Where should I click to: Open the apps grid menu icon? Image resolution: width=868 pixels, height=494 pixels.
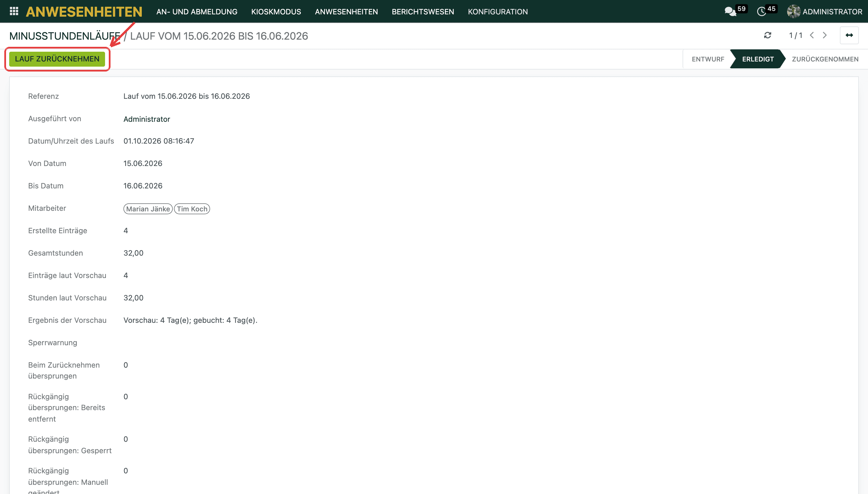14,11
